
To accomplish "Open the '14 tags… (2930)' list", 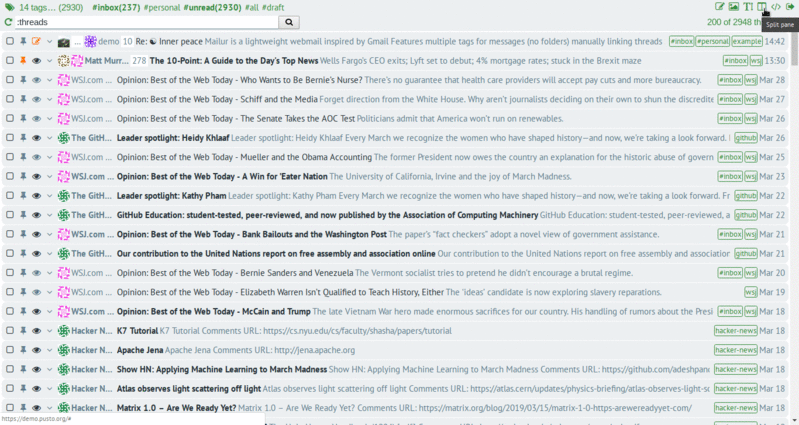I will [50, 8].
